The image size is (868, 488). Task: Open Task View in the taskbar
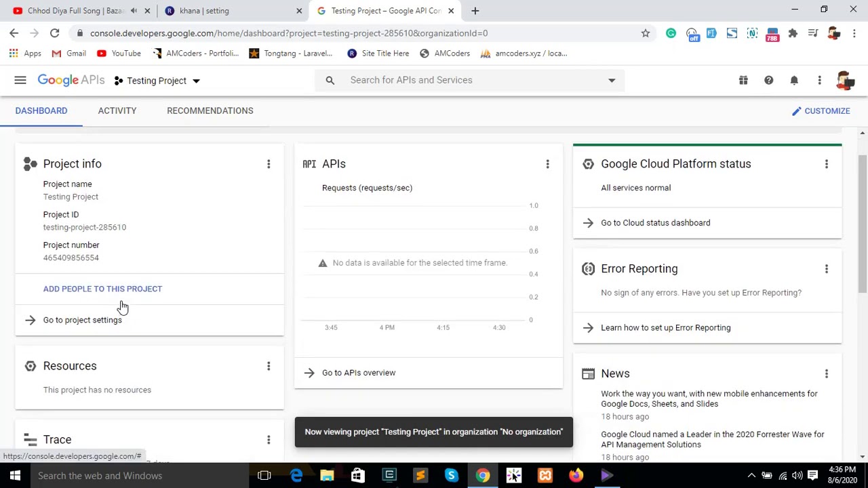264,476
